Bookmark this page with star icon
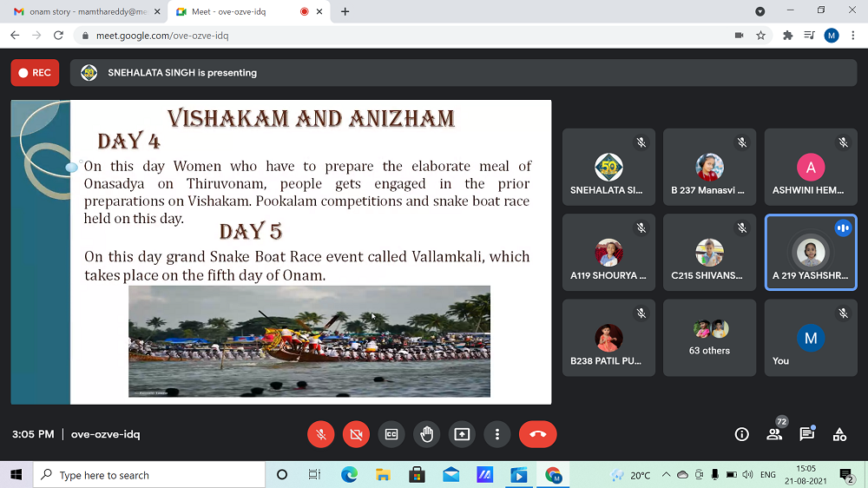Screen dimensions: 868x488 pyautogui.click(x=761, y=36)
